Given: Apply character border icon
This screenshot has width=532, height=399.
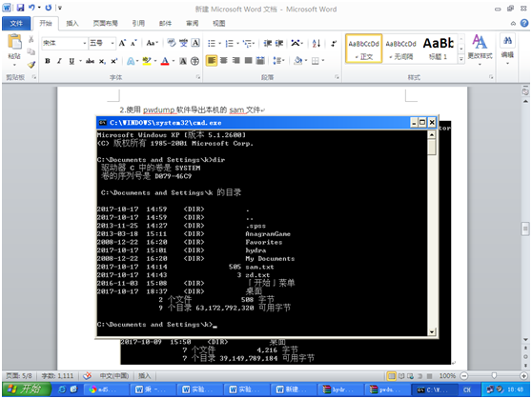Looking at the screenshot, I should point(195,43).
